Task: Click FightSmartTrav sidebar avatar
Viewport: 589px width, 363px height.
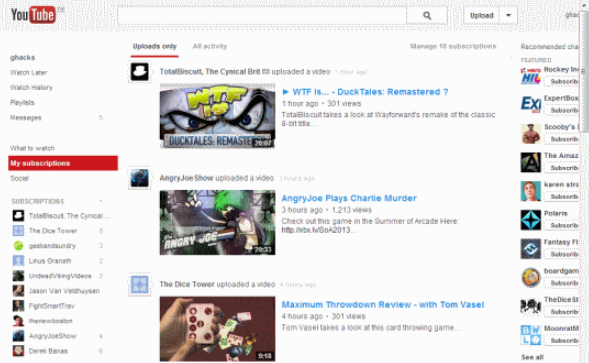Action: pyautogui.click(x=18, y=306)
